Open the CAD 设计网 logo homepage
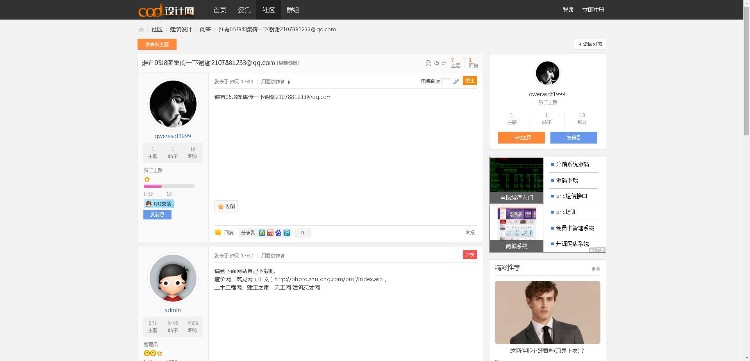Viewport: 750px width, 361px height. point(166,10)
